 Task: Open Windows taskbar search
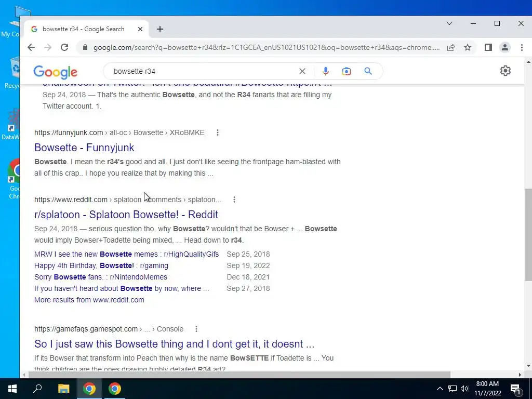pos(37,389)
